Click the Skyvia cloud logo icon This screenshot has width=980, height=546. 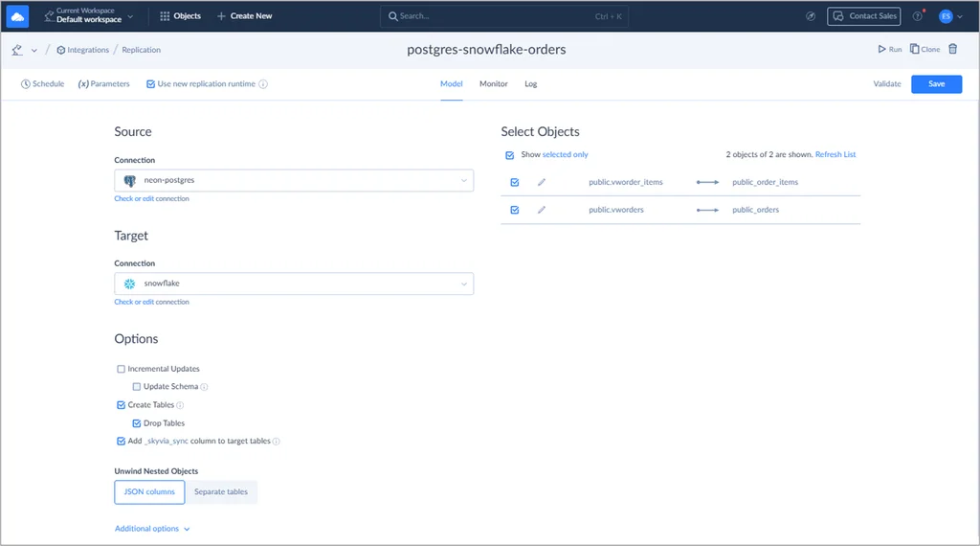click(x=17, y=16)
